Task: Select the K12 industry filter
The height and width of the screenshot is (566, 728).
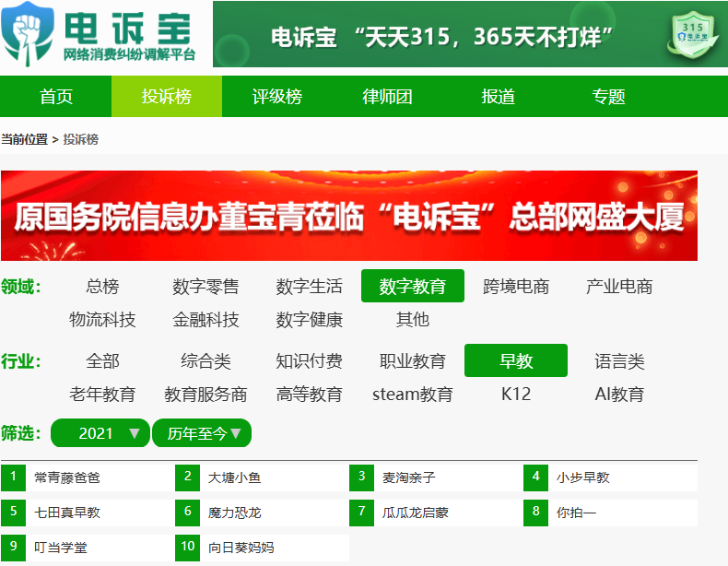Action: point(516,395)
